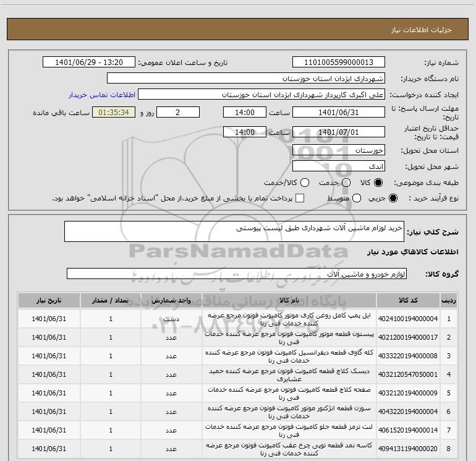Screen dimensions: 476x461
Task: Click product code 4032120547050001
Action: coord(408,374)
